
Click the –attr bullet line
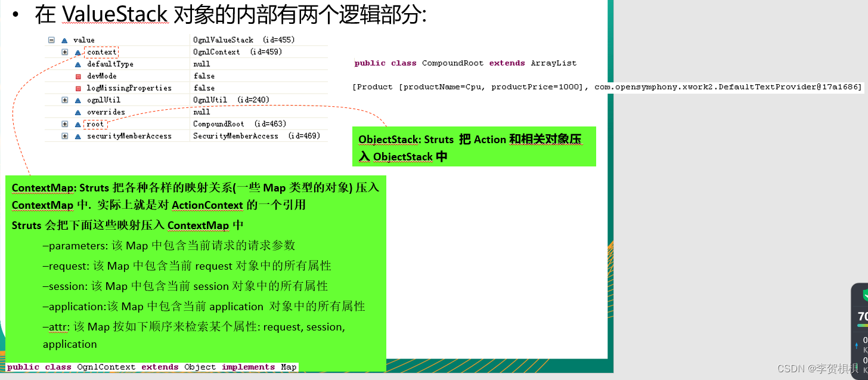pos(194,335)
